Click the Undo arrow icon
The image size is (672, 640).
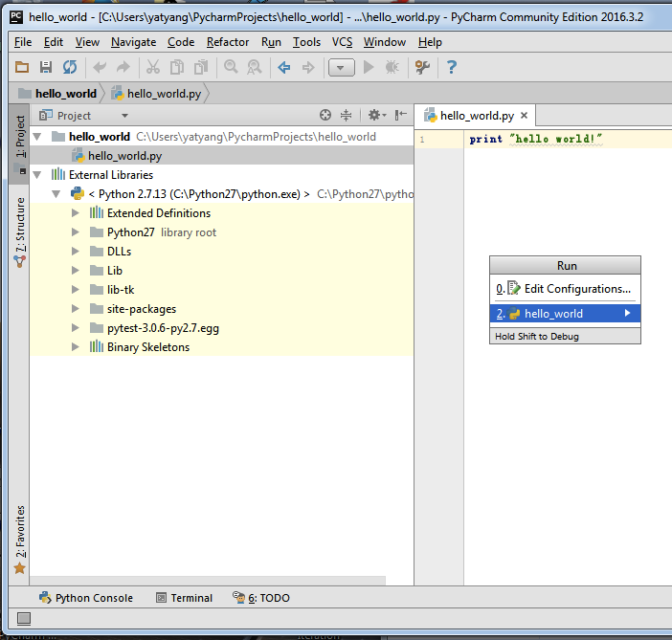[100, 67]
